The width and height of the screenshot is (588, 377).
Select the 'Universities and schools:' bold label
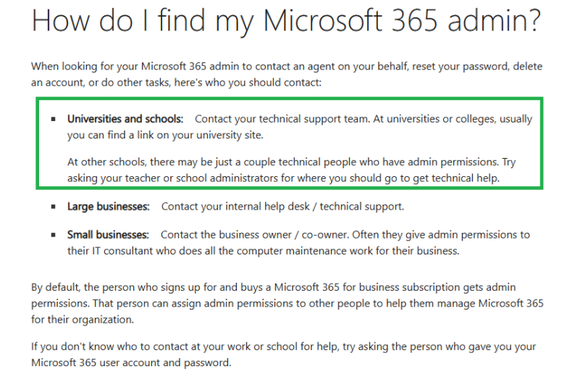(125, 119)
